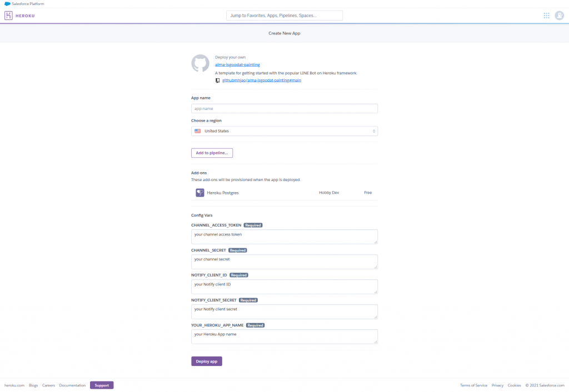Click the Heroku Postgres elephant icon

click(x=200, y=193)
